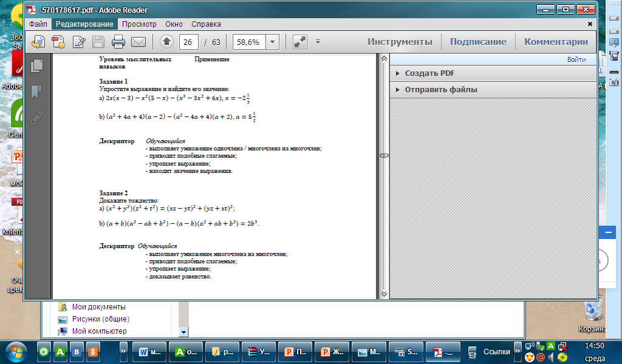Image resolution: width=622 pixels, height=364 pixels.
Task: Open the Page Thumbnails panel icon
Action: [x=36, y=66]
